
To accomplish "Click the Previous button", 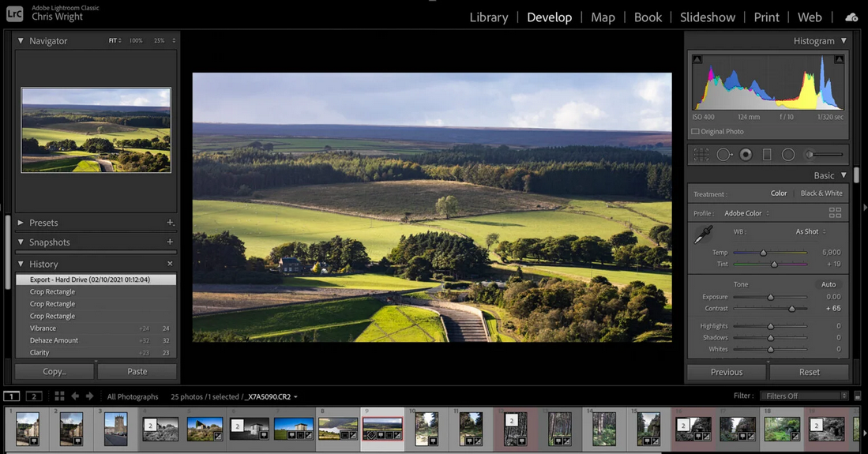I will pos(727,372).
